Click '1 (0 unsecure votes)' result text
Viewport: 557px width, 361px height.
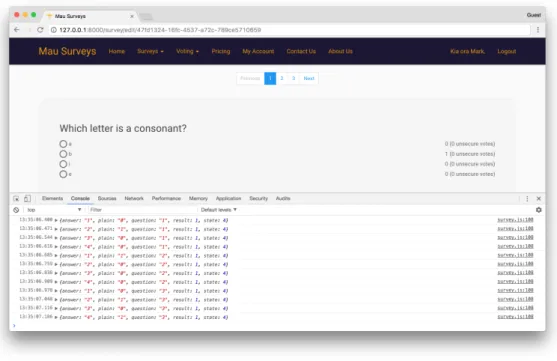pos(470,154)
